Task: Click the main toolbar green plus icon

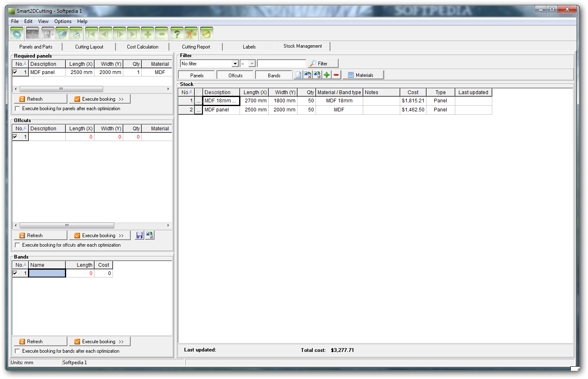Action: pos(148,34)
